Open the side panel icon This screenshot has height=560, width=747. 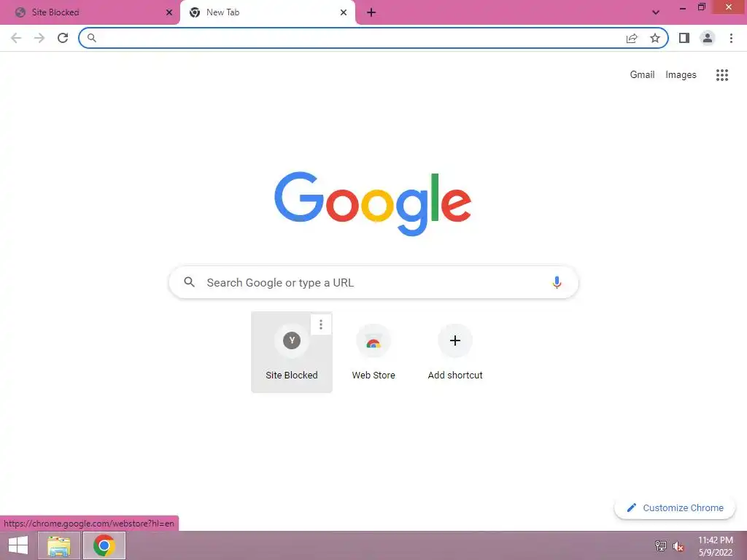click(x=684, y=38)
